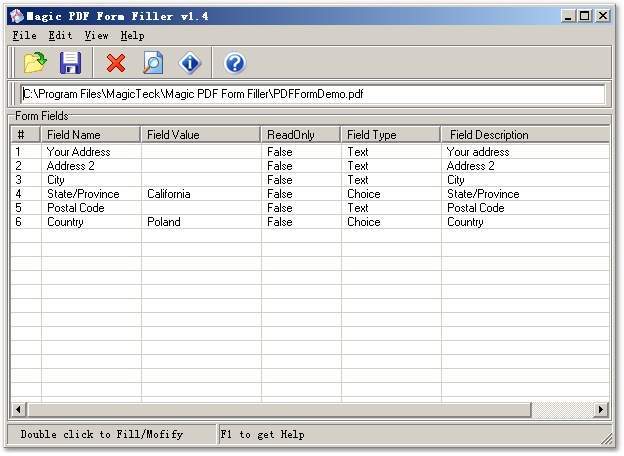This screenshot has height=456, width=624.
Task: Click row number 1 cell
Action: [18, 152]
